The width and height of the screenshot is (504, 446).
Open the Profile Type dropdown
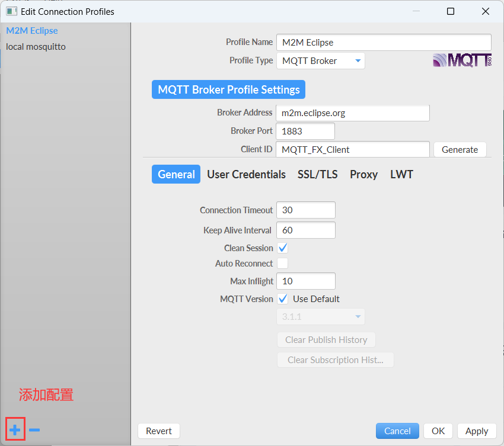click(320, 60)
